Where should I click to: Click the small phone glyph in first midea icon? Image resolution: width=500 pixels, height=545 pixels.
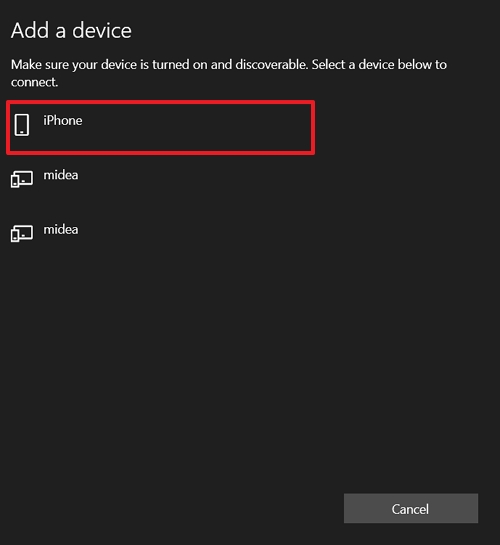click(x=15, y=181)
